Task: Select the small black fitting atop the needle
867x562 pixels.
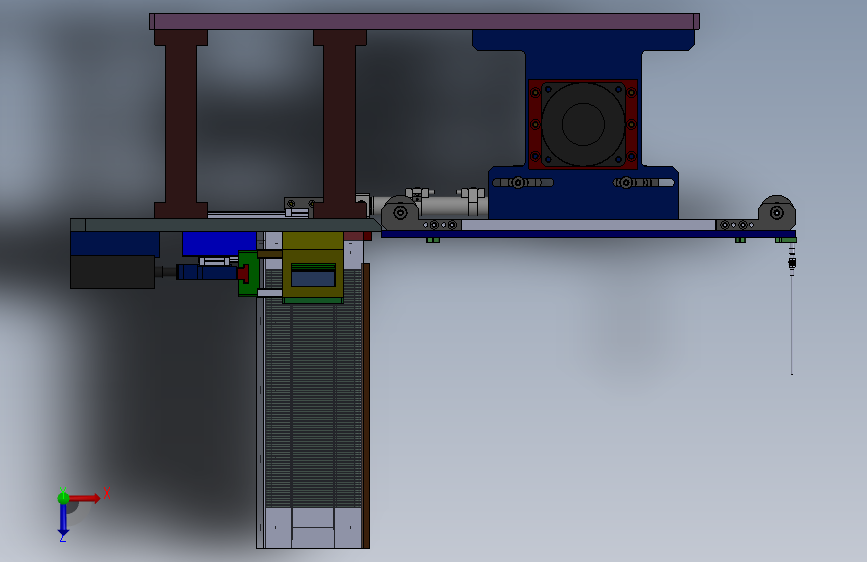Action: coord(792,262)
